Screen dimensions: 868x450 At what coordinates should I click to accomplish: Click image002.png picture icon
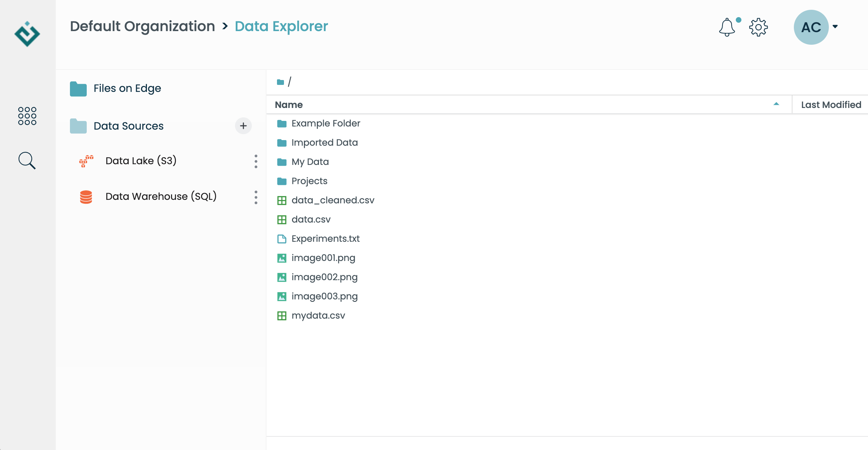coord(282,277)
